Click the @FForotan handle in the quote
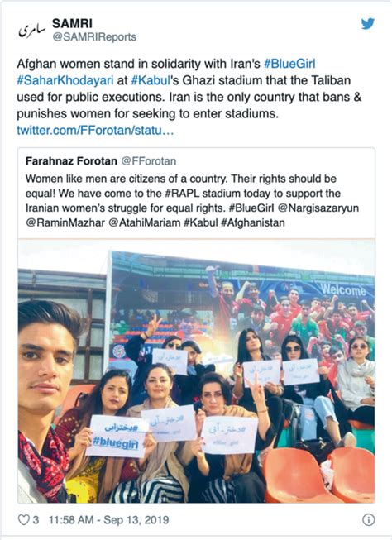This screenshot has width=392, height=540. [x=149, y=160]
